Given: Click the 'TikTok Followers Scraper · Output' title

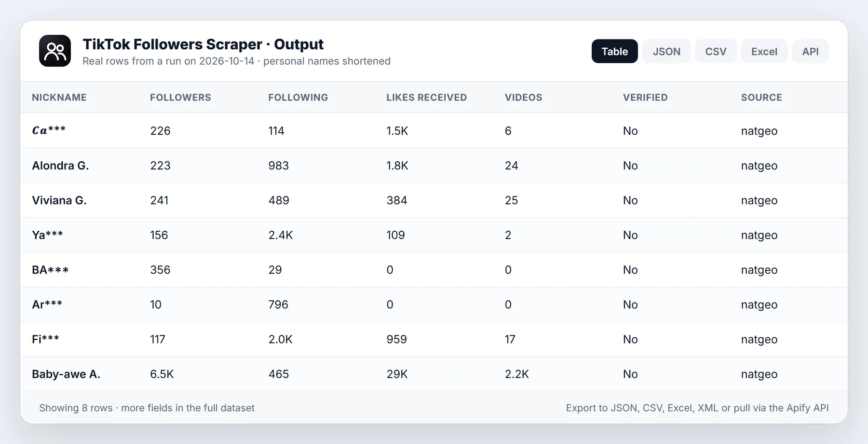Looking at the screenshot, I should pyautogui.click(x=203, y=44).
